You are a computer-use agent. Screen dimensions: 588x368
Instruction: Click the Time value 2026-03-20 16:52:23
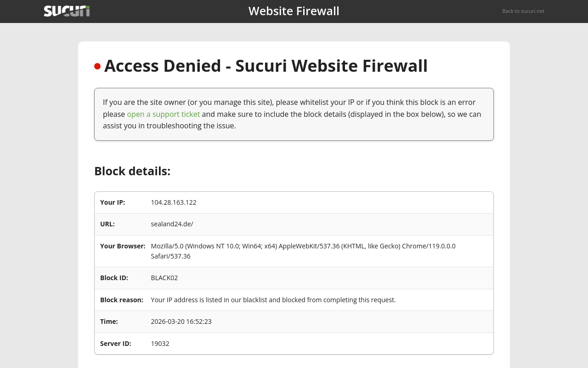click(181, 322)
